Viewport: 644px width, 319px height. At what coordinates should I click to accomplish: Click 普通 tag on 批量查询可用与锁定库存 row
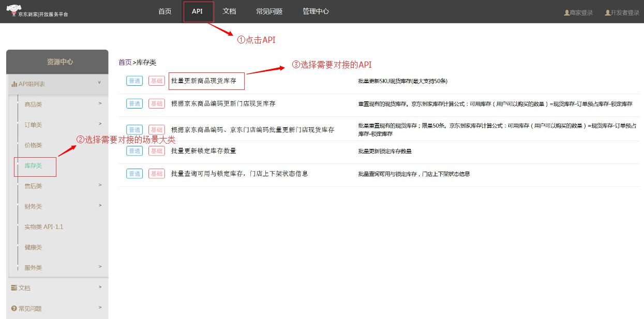tap(134, 174)
